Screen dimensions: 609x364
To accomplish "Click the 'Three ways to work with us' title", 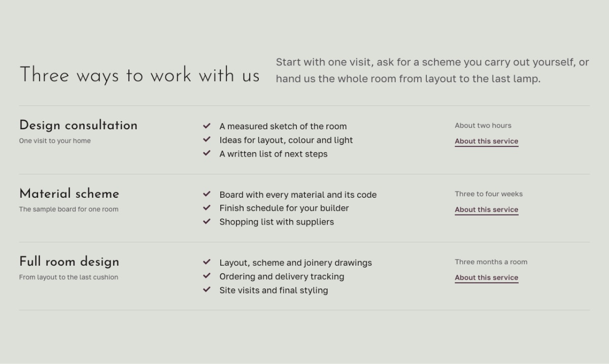I will pyautogui.click(x=140, y=75).
